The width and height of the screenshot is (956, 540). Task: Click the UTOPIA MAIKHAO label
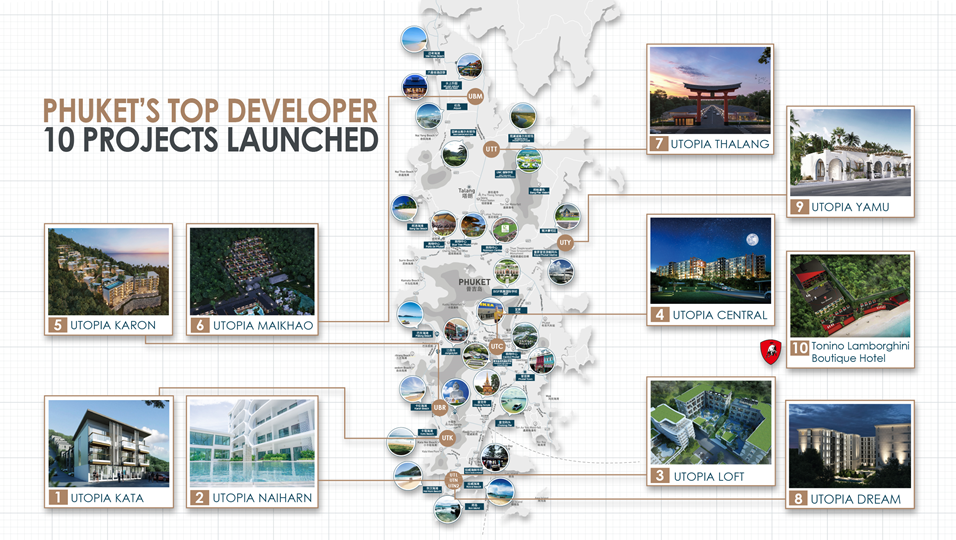(263, 325)
